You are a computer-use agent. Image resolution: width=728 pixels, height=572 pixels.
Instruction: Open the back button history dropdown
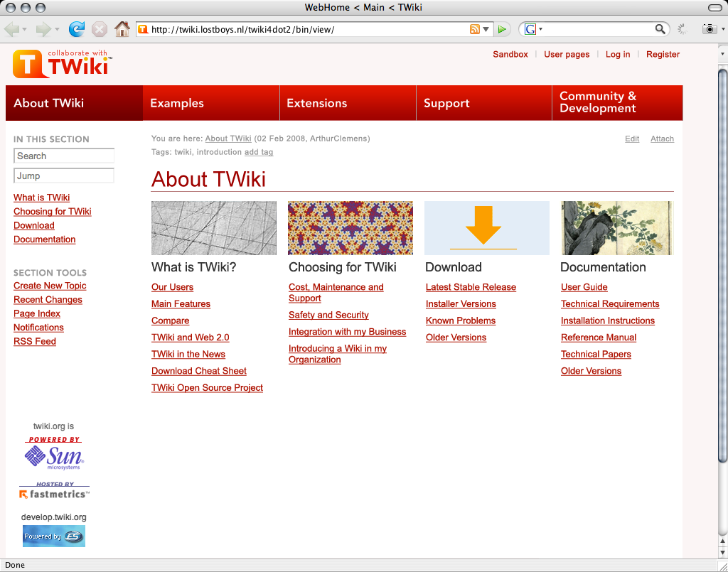tap(25, 29)
